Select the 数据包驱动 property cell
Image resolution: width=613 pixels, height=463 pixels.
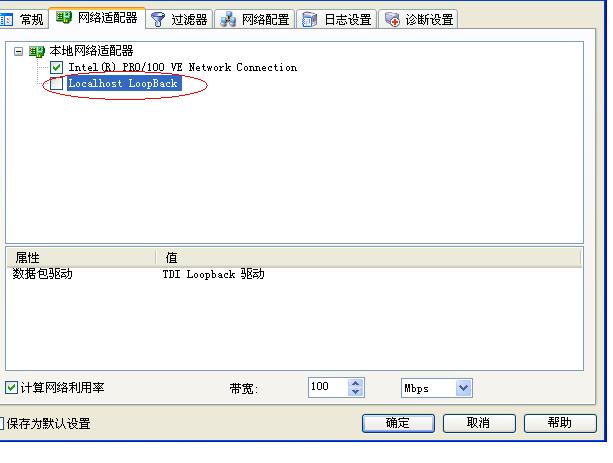[x=42, y=274]
